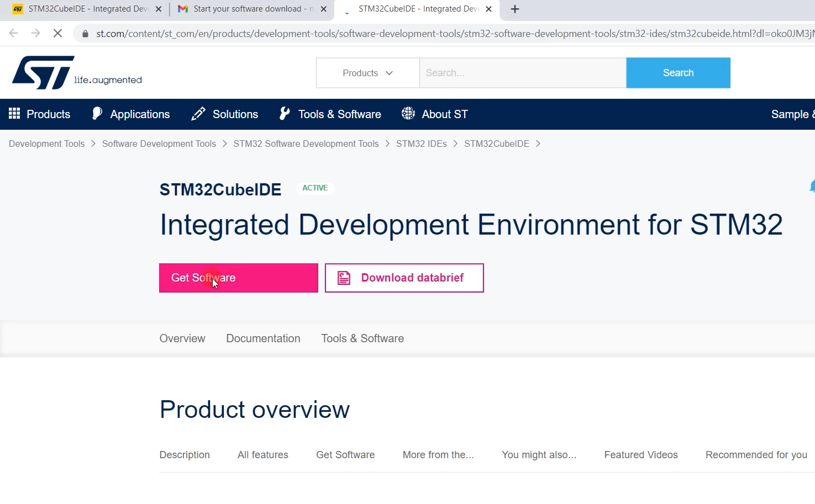The image size is (815, 504).
Task: Jump to 'More from the...' section
Action: [x=438, y=455]
